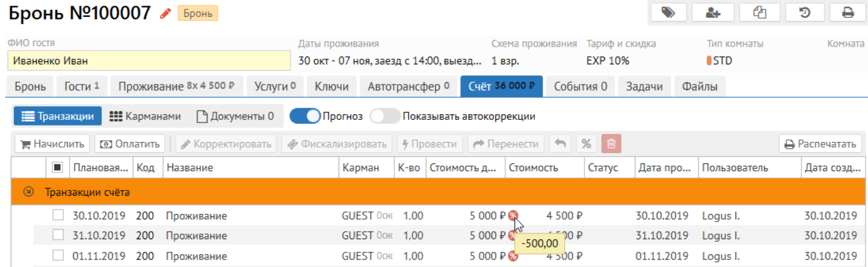The image size is (868, 267).
Task: Click the Оплатить button
Action: [x=130, y=144]
